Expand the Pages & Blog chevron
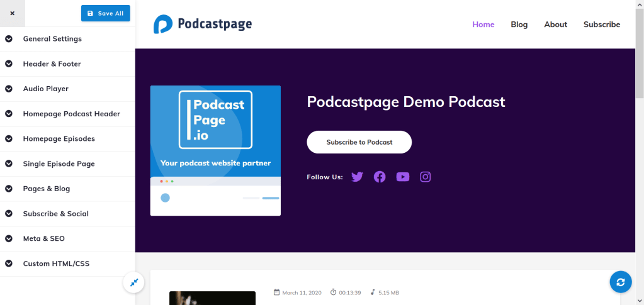The height and width of the screenshot is (305, 644). point(9,189)
